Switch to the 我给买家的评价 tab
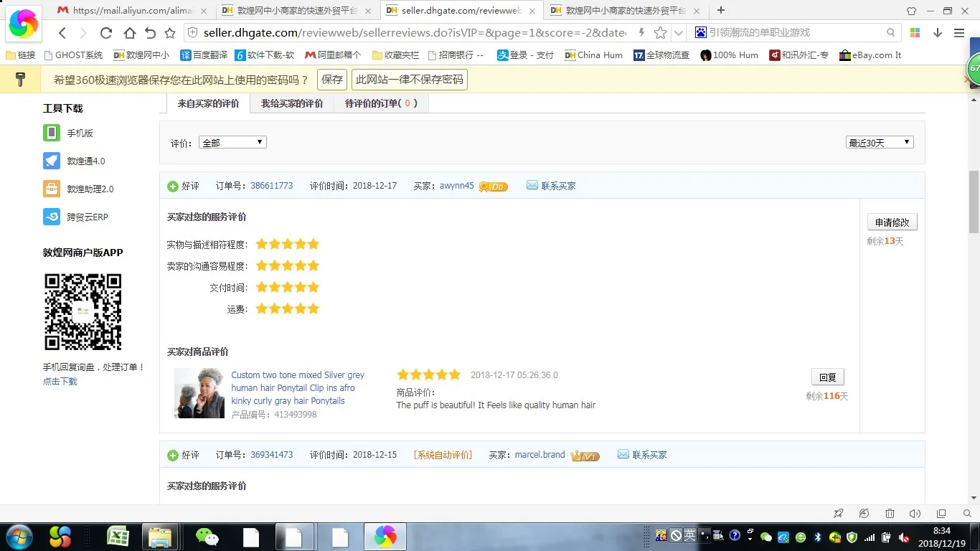 (x=291, y=103)
